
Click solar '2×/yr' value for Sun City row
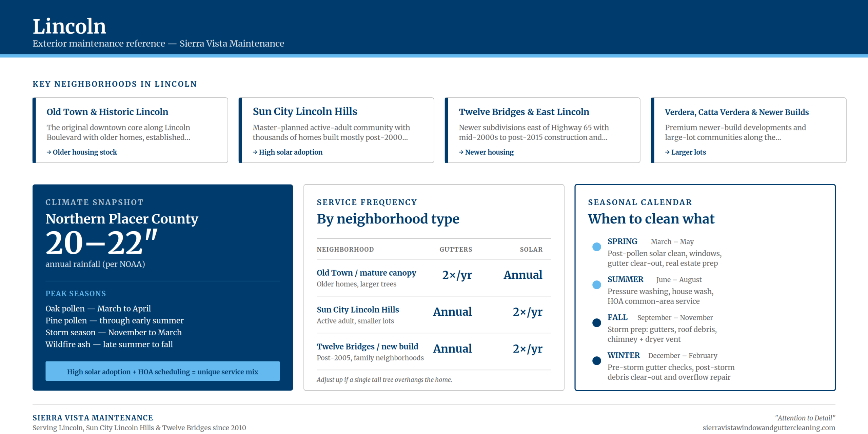pyautogui.click(x=528, y=312)
